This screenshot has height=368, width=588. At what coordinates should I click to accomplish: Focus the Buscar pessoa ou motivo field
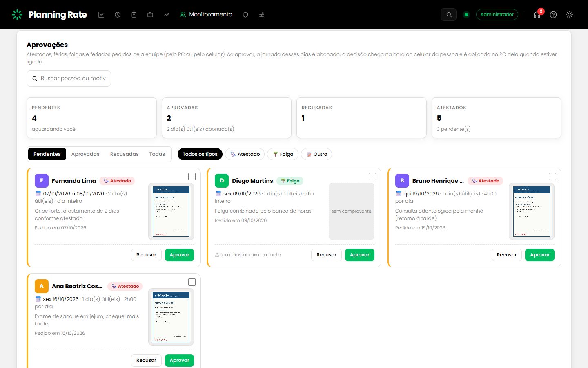point(69,79)
